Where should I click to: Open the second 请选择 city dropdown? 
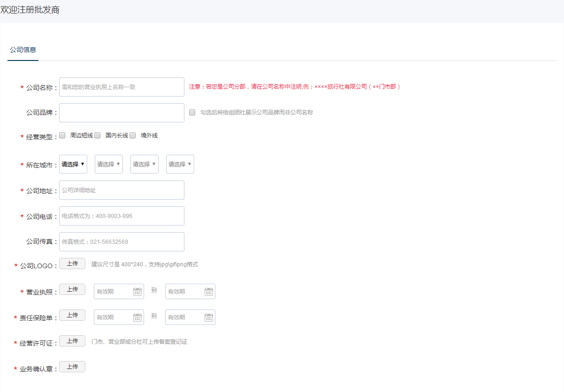tap(109, 164)
